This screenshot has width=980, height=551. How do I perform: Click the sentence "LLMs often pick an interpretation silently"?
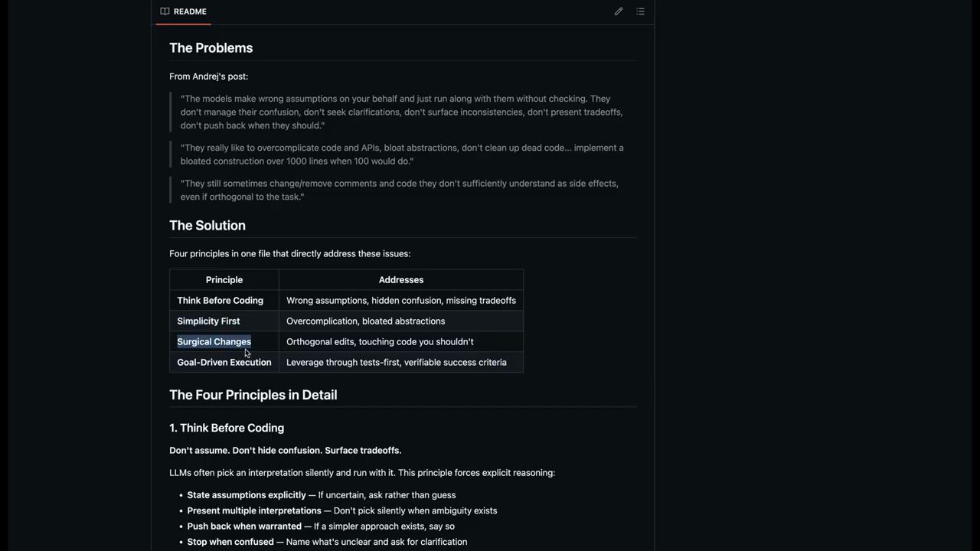(x=362, y=473)
